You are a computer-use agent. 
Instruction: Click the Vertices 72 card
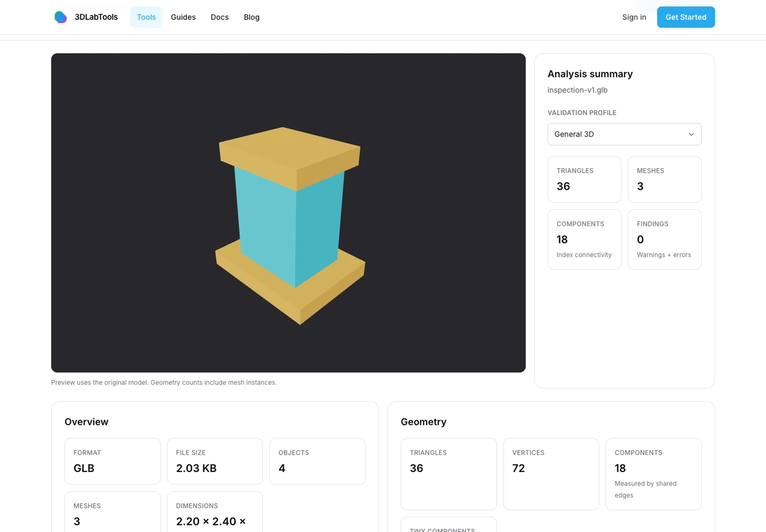point(551,474)
